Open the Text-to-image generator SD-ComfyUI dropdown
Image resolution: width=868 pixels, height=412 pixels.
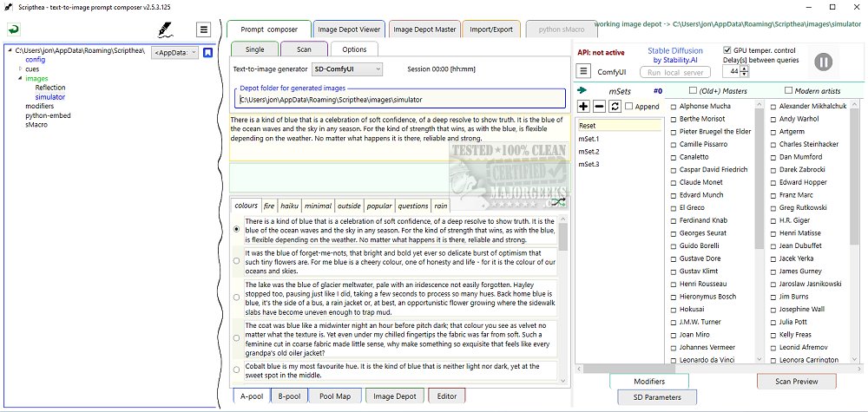point(346,69)
